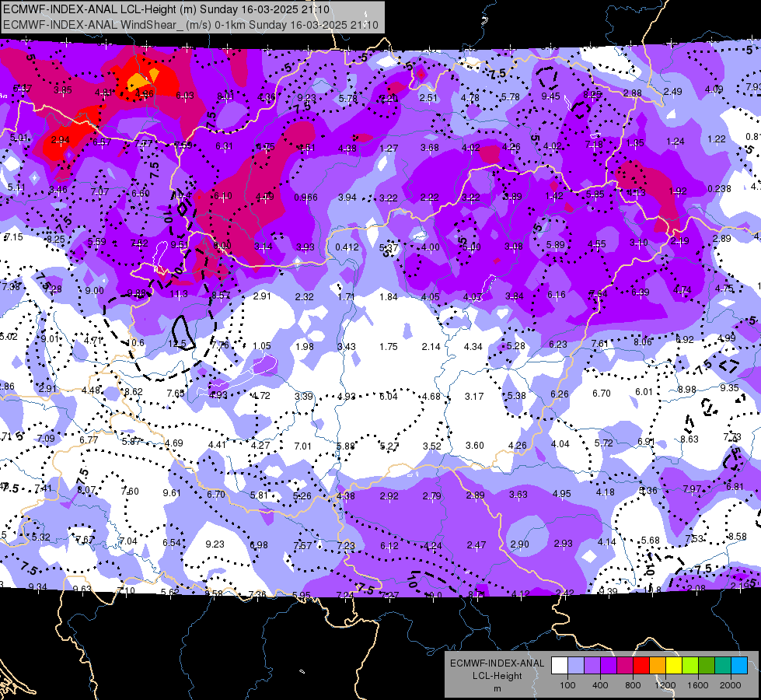This screenshot has height=700, width=761.
Task: Click the wind shear value 8.63
Action: click(x=689, y=439)
